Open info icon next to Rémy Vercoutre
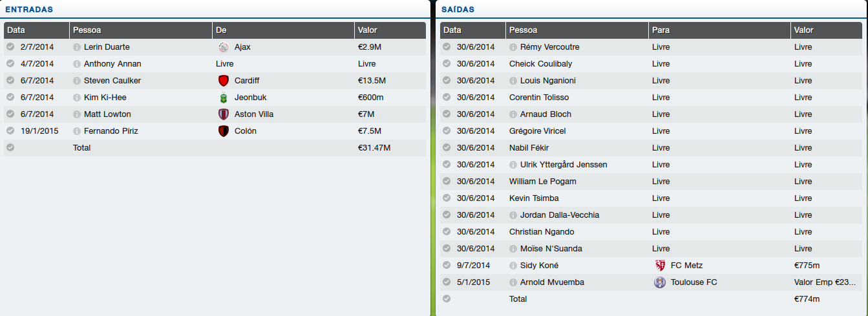This screenshot has width=868, height=316. 513,47
